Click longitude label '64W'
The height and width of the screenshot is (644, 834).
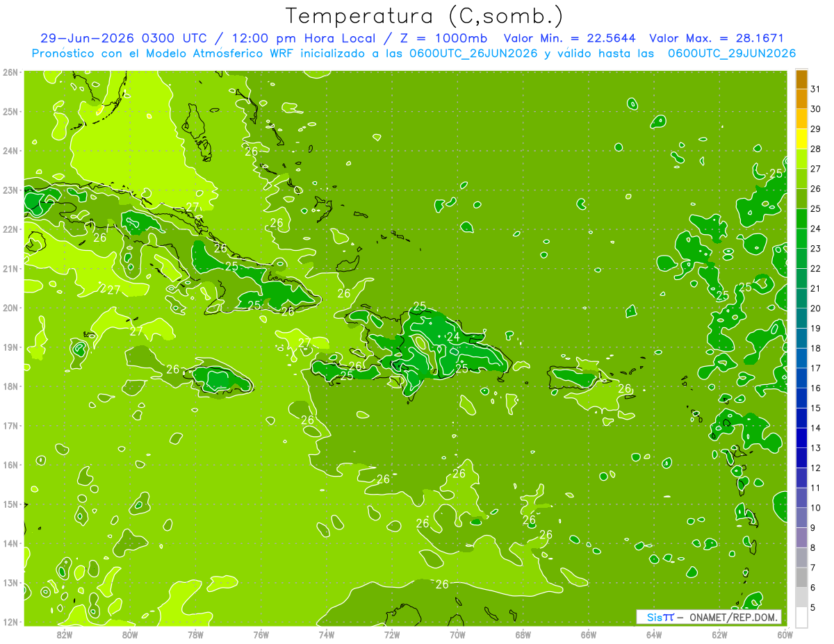click(x=654, y=634)
